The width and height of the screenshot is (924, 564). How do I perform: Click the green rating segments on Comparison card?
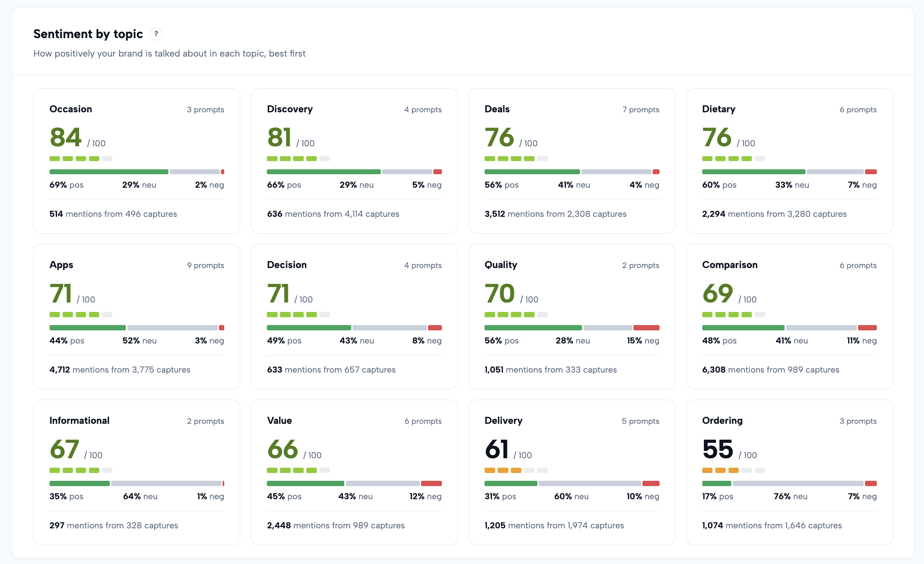(x=727, y=314)
